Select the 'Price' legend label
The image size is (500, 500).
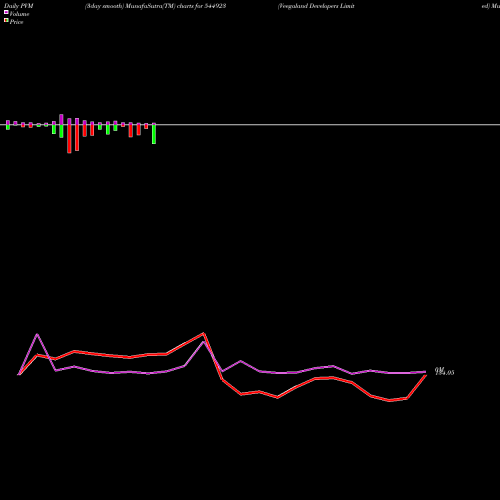tap(16, 22)
